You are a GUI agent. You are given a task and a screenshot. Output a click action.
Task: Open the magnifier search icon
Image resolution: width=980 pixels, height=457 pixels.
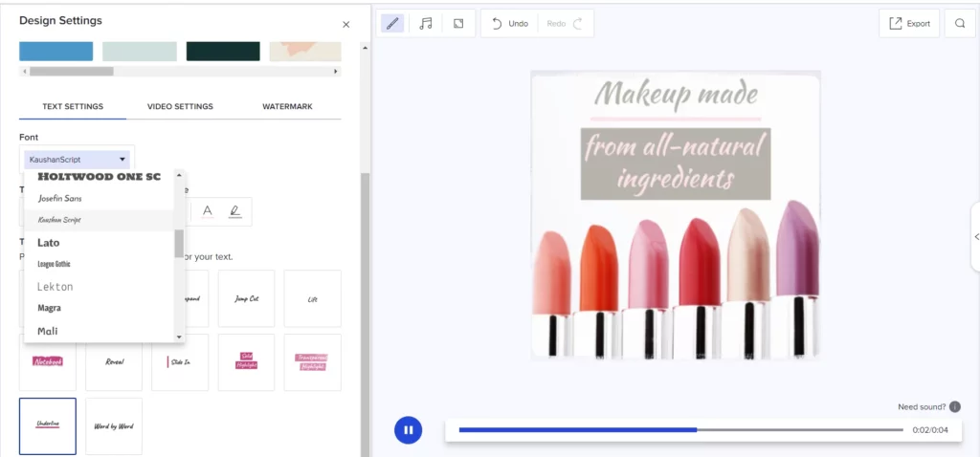[960, 24]
